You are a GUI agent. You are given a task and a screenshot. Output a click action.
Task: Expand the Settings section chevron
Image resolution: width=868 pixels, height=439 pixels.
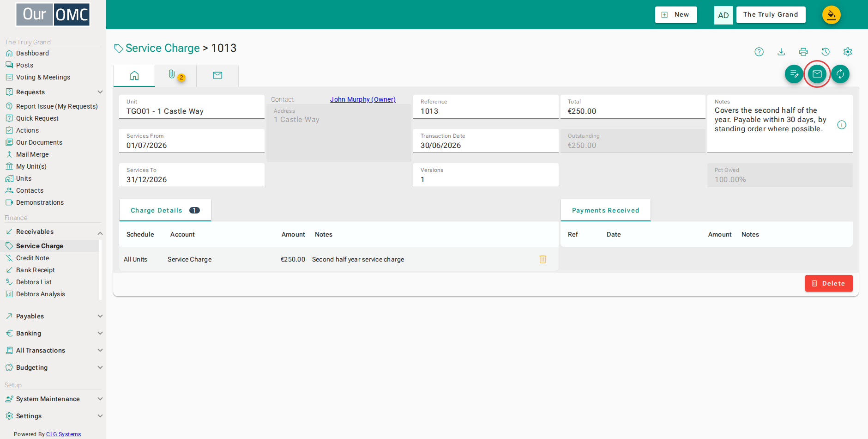pyautogui.click(x=100, y=416)
